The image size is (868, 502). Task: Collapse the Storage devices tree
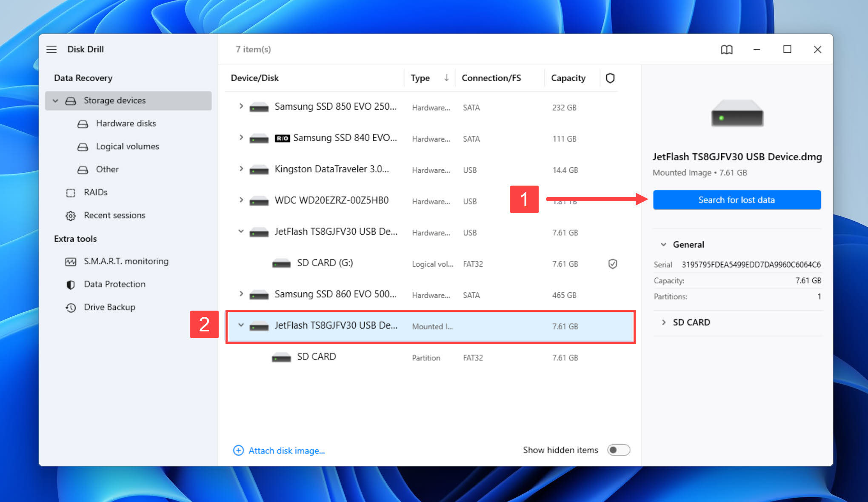point(55,101)
